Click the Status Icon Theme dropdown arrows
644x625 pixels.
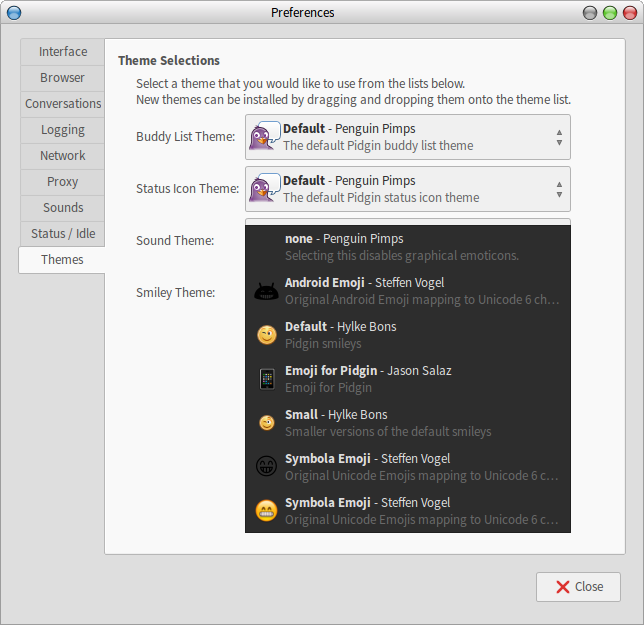[x=559, y=189]
